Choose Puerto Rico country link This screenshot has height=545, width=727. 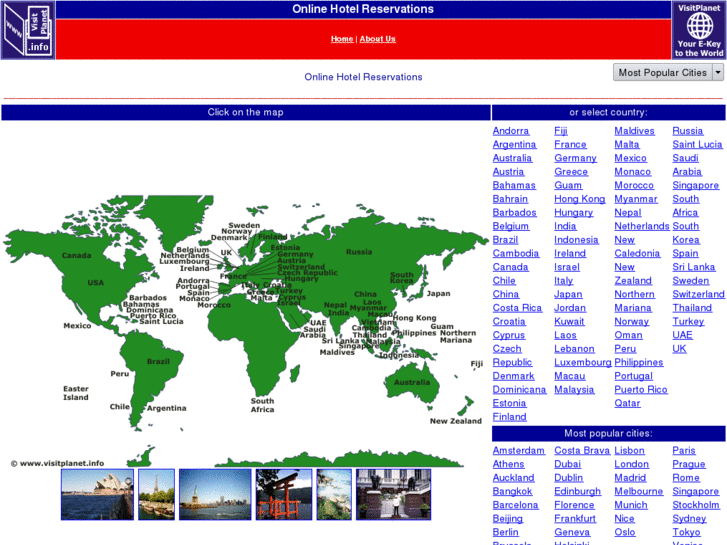tap(641, 390)
